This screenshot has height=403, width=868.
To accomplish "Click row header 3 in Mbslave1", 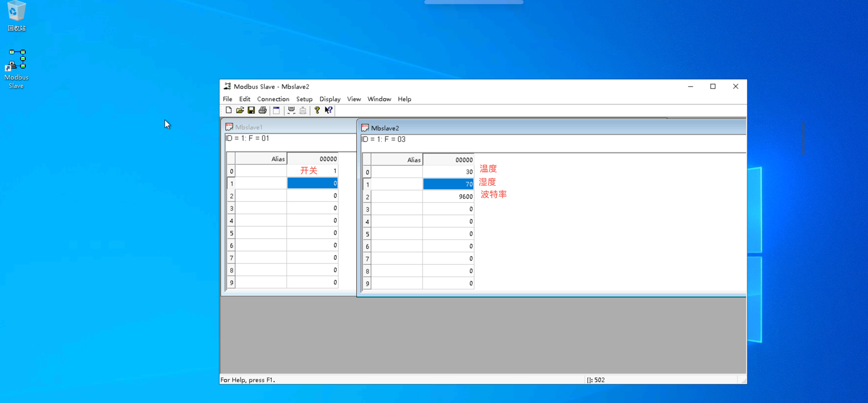I will [231, 208].
